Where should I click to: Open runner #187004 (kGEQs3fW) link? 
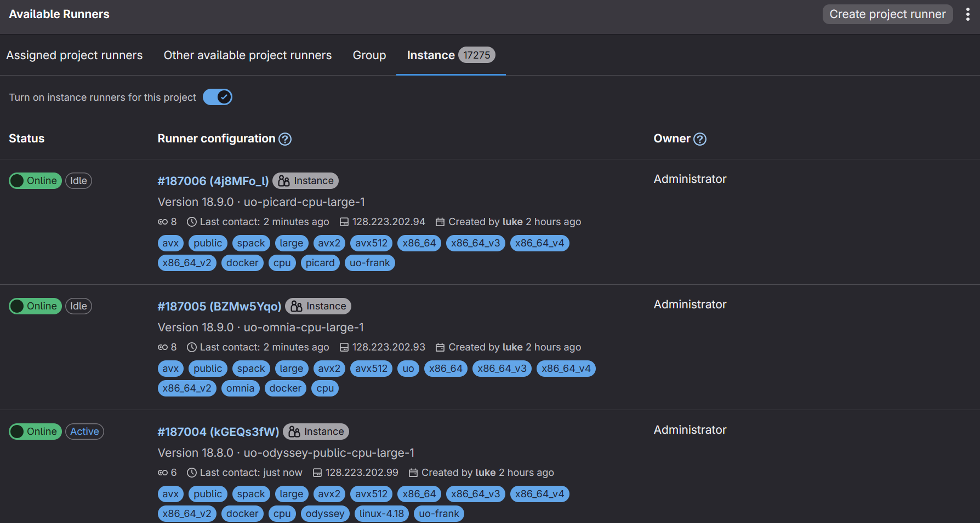click(218, 432)
